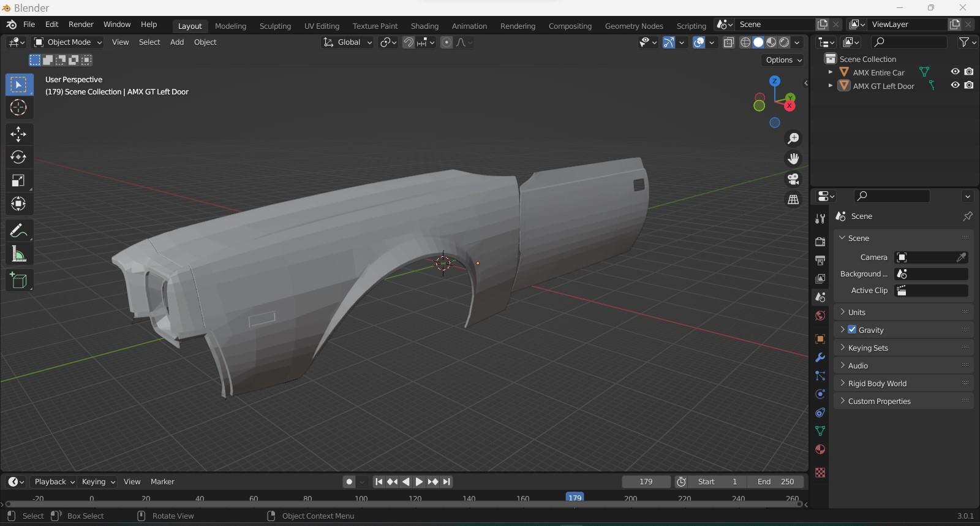
Task: Pick the Annotate pencil tool
Action: coord(18,231)
